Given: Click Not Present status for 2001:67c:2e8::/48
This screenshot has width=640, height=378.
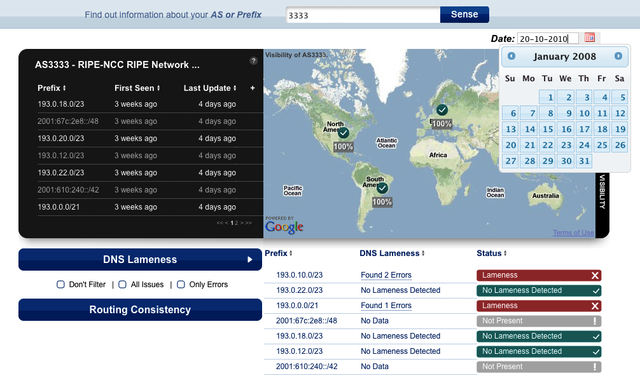Looking at the screenshot, I should pos(539,321).
